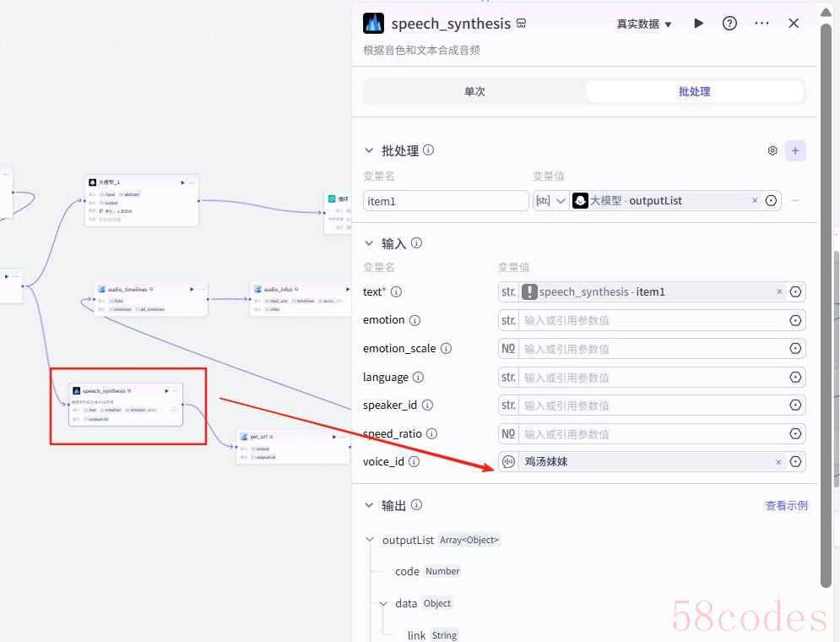Viewport: 840px width, 642px height.
Task: Select the code Number output row
Action: (427, 571)
